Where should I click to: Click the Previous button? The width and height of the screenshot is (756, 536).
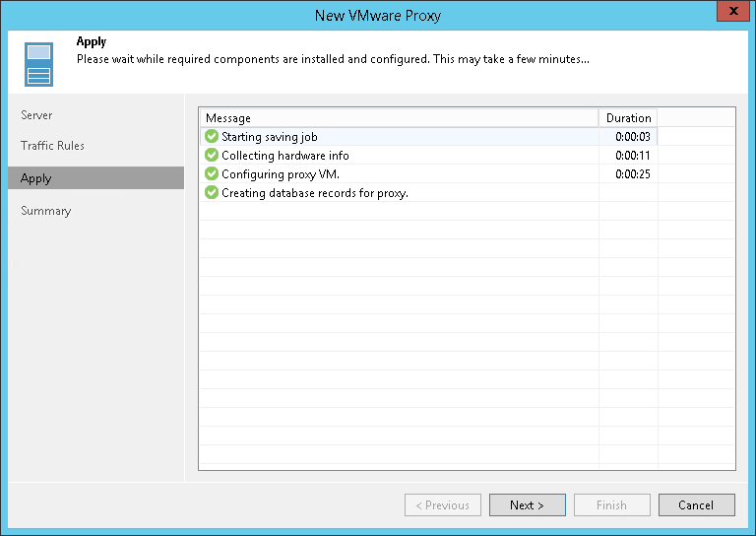coord(442,505)
